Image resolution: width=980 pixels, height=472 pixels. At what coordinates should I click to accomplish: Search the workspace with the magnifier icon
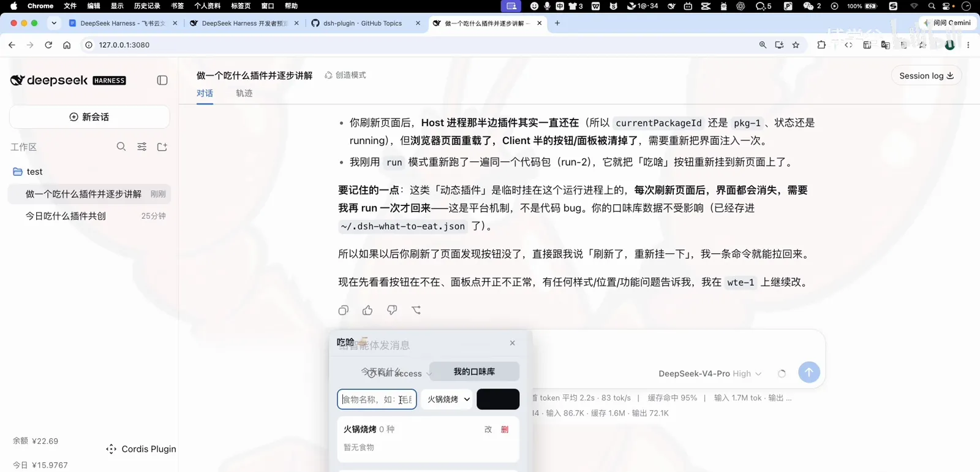(x=121, y=147)
